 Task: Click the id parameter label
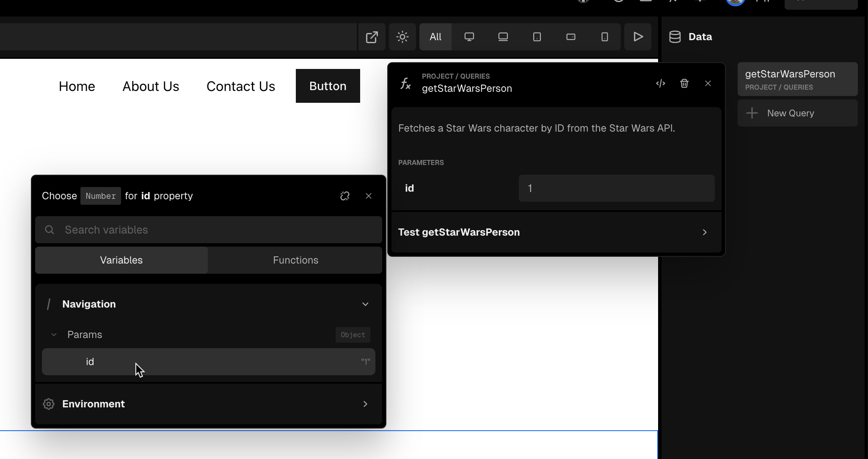click(x=409, y=188)
